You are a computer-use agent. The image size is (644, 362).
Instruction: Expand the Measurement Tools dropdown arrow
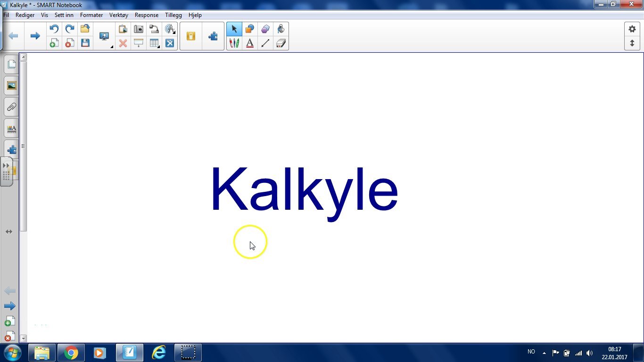174,33
